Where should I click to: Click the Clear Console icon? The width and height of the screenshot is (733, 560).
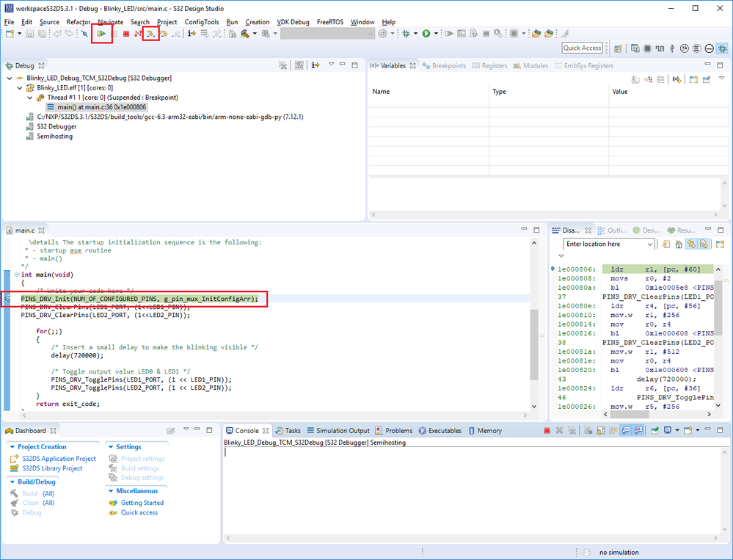[x=588, y=431]
